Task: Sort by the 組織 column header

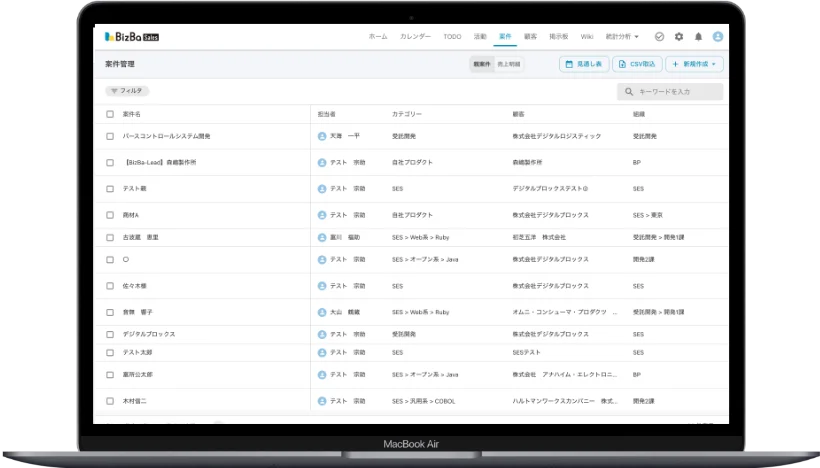Action: click(x=639, y=114)
